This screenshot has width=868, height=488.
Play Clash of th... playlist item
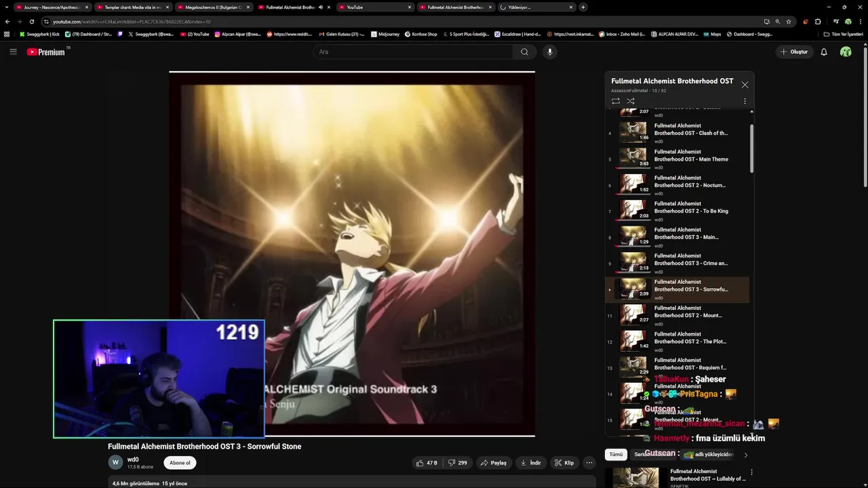pyautogui.click(x=678, y=133)
